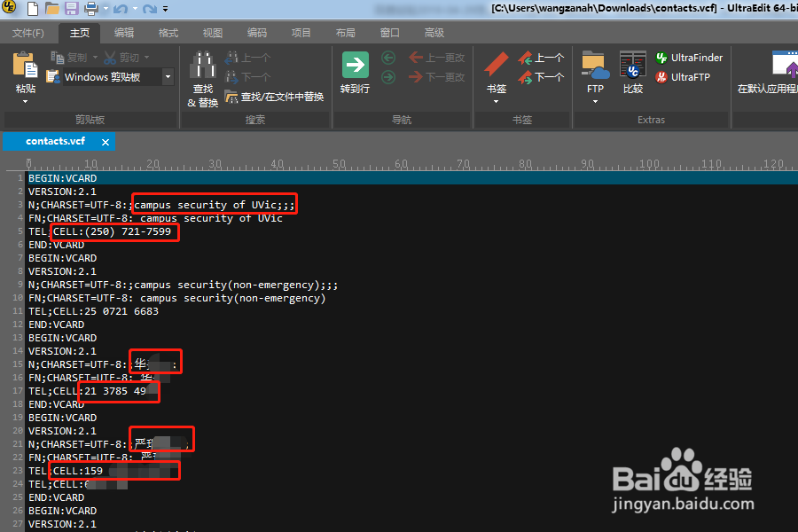Click the green 转到行 go to line icon
This screenshot has width=798, height=532.
tap(356, 65)
